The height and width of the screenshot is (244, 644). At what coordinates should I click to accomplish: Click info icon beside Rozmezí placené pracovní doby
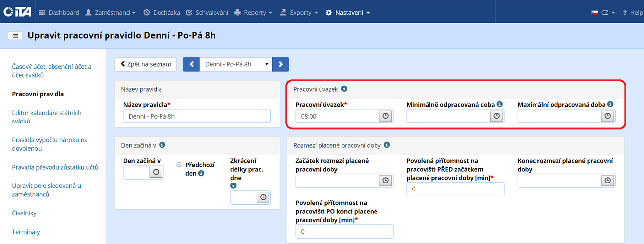pyautogui.click(x=387, y=145)
